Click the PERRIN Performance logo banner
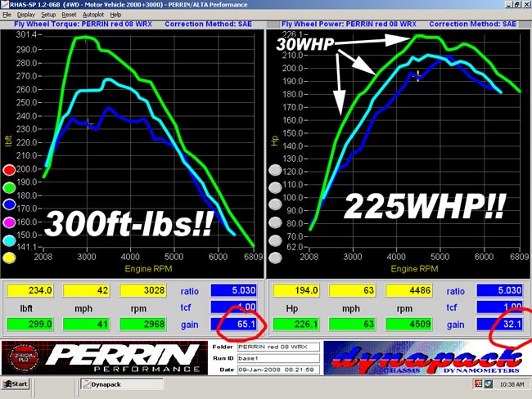The width and height of the screenshot is (532, 399). [x=105, y=358]
